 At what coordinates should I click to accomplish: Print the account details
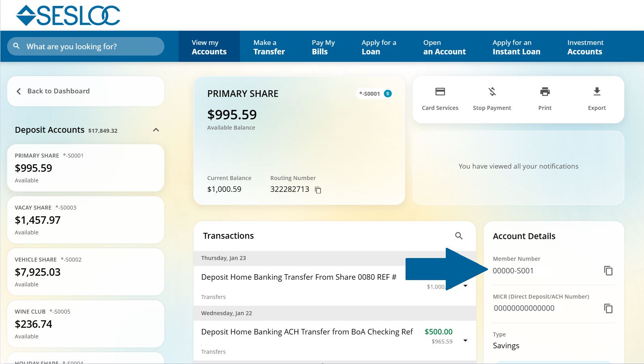point(544,98)
